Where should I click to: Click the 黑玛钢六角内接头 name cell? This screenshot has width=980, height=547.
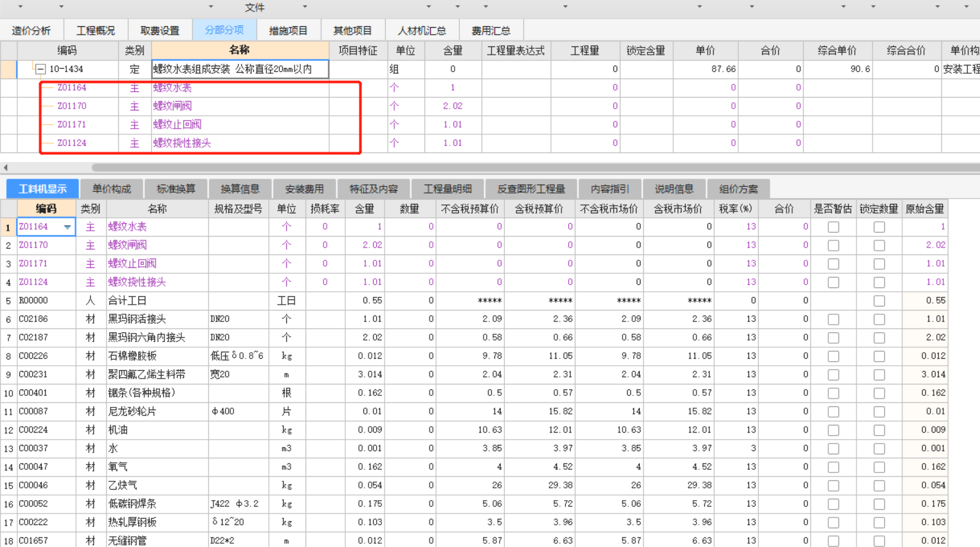tap(157, 337)
